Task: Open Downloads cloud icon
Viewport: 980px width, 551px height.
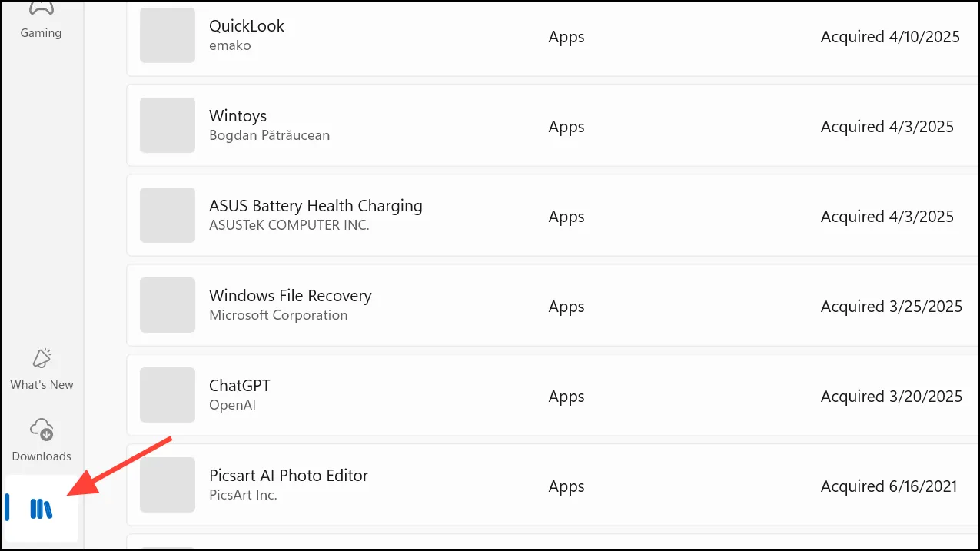Action: pyautogui.click(x=42, y=430)
